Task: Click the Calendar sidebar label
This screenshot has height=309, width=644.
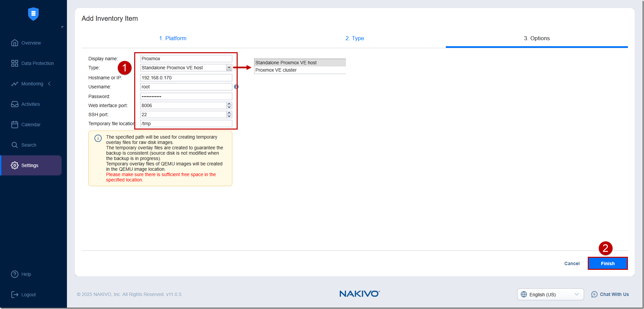Action: pyautogui.click(x=31, y=125)
